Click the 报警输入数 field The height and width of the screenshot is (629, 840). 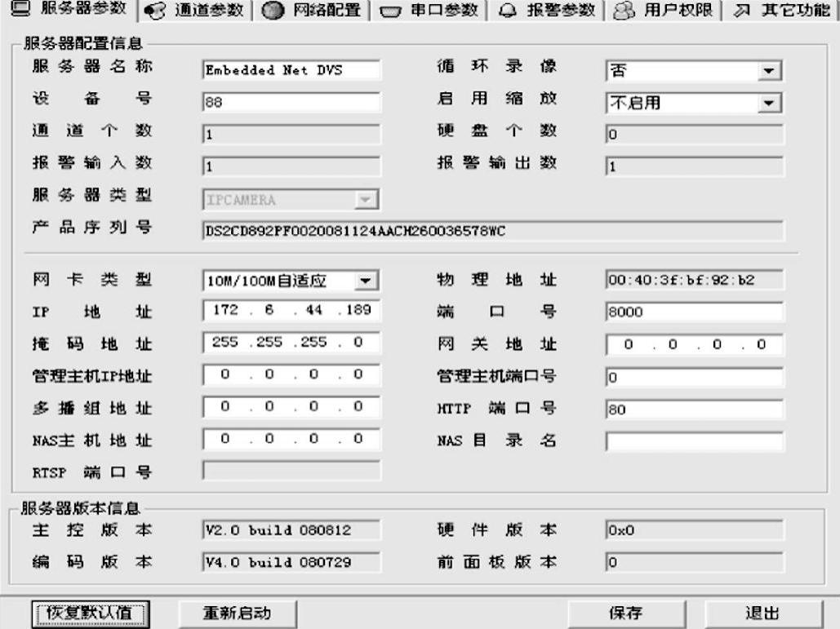291,166
